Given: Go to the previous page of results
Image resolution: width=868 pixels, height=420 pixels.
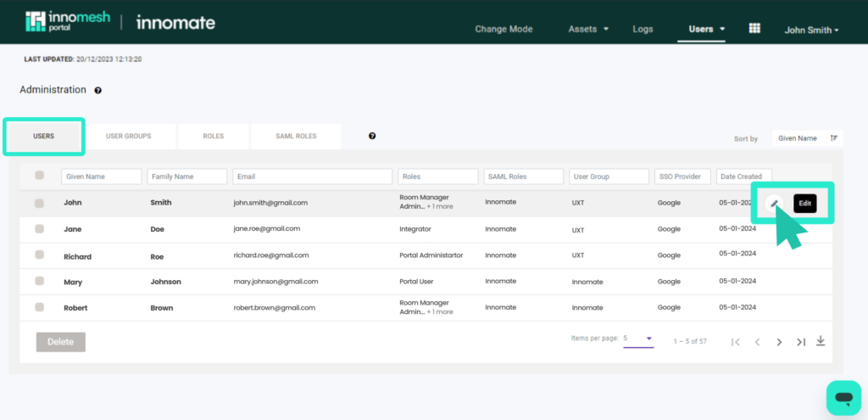Looking at the screenshot, I should (x=757, y=342).
